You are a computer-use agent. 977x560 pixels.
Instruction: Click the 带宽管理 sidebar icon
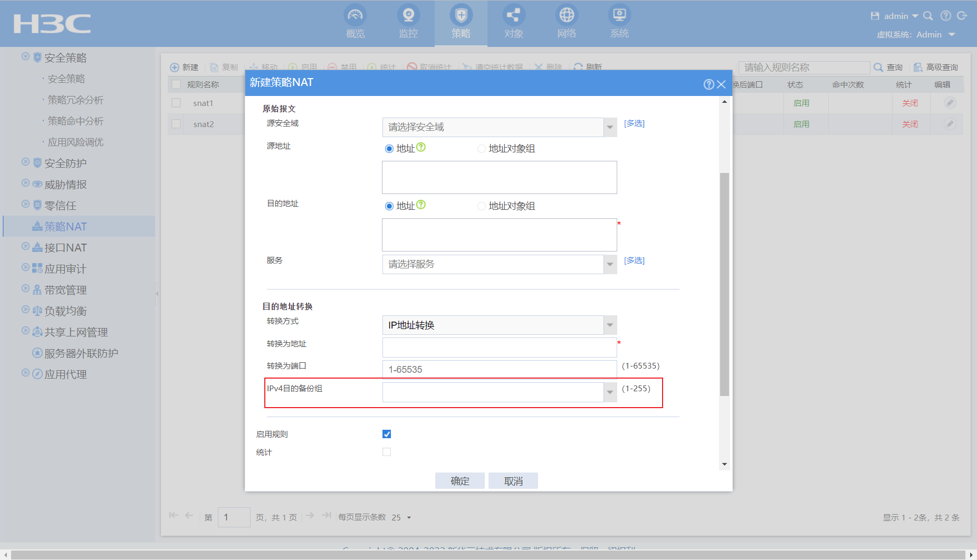coord(37,289)
